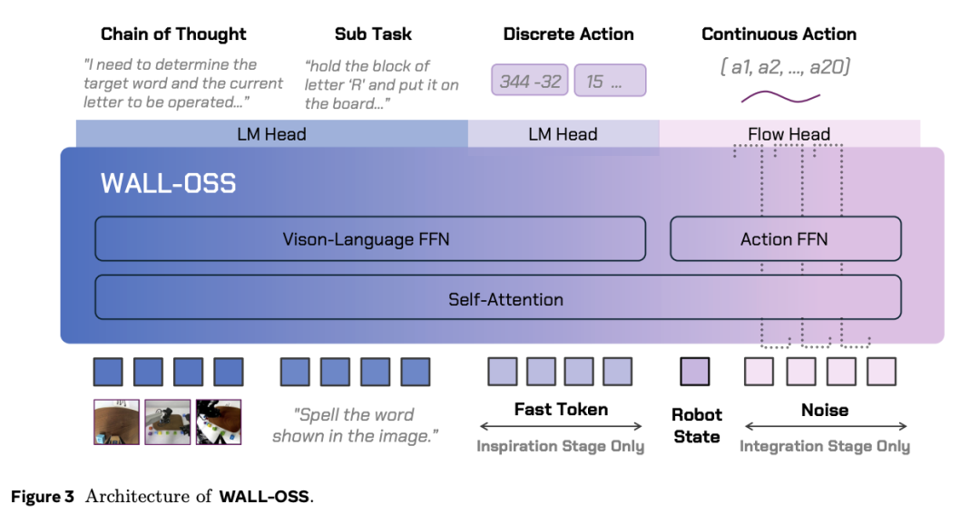980x514 pixels.
Task: Select the Sub Task heading
Action: tap(373, 34)
